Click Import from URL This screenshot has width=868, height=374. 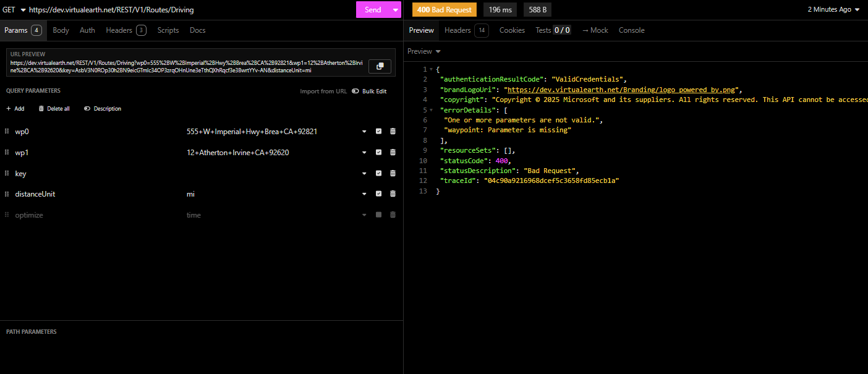[x=323, y=91]
